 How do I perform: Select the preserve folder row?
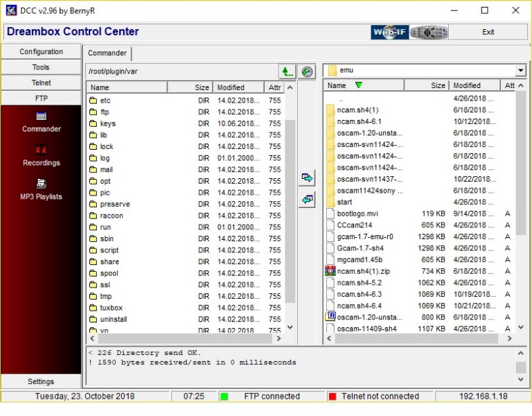coord(186,204)
